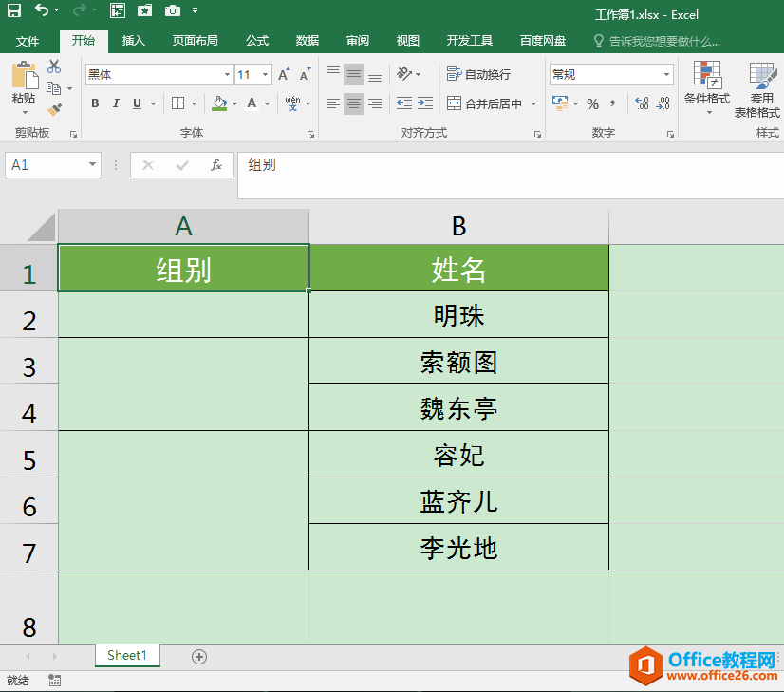The width and height of the screenshot is (784, 692).
Task: Align text left
Action: coord(333,103)
